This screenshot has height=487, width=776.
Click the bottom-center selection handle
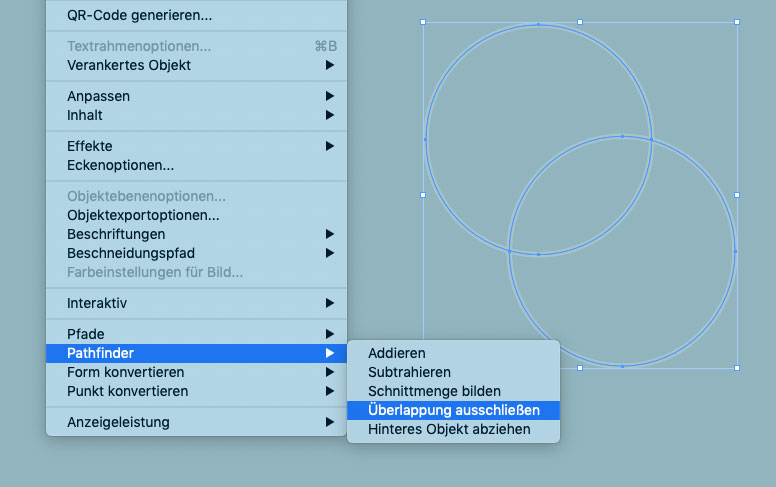tap(580, 368)
